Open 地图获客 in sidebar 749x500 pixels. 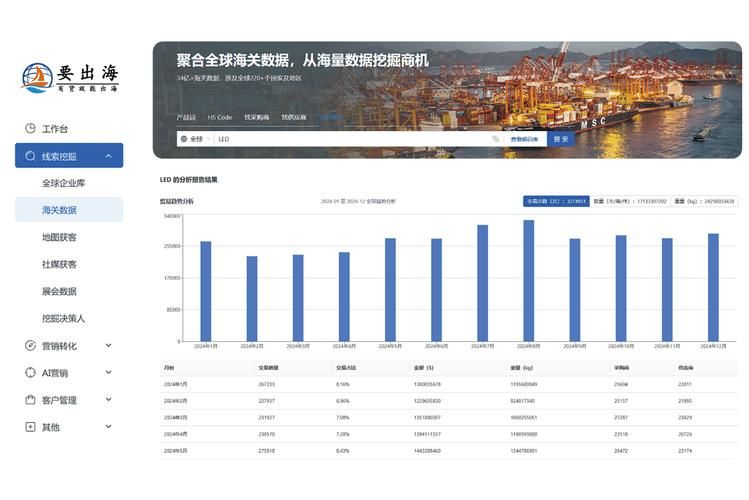59,237
